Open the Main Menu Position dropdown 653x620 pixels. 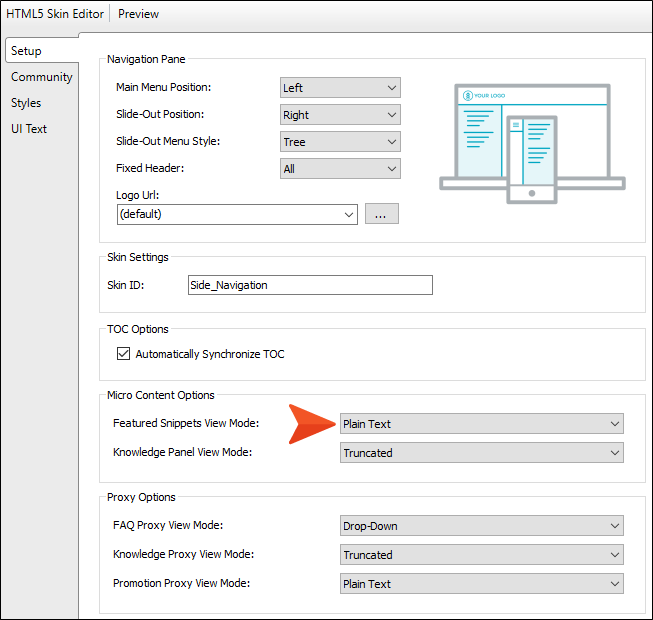click(x=340, y=88)
